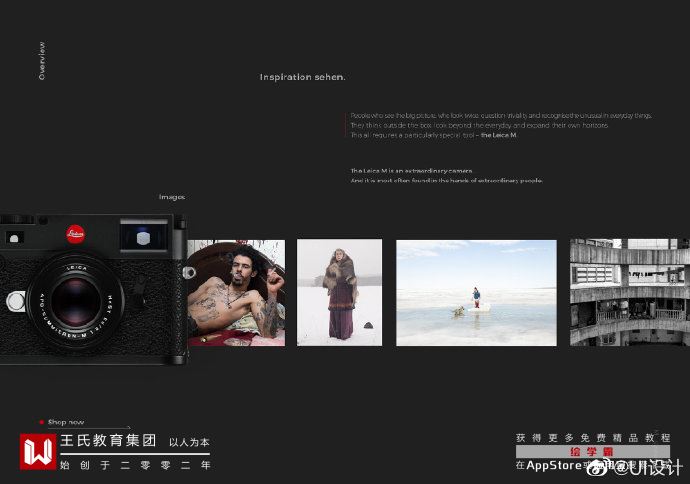Select the Images section label
The width and height of the screenshot is (690, 484).
click(x=172, y=197)
